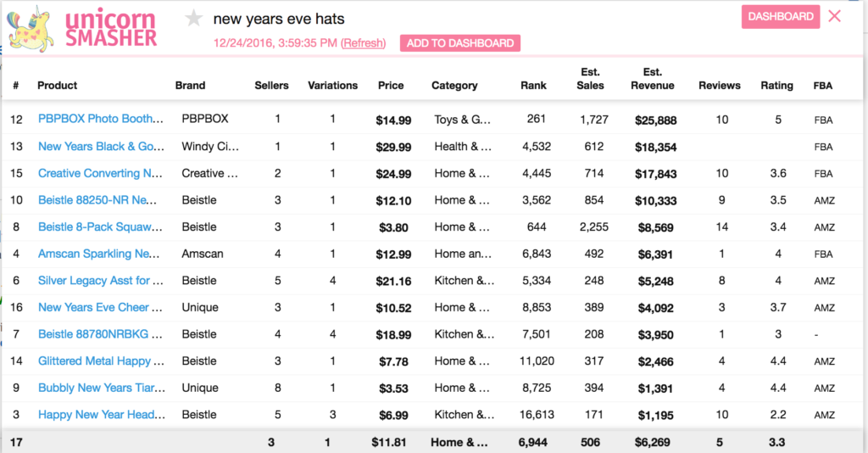Viewport: 868px width, 453px height.
Task: Open Beistle 88250-NR Ne... product link
Action: 97,200
